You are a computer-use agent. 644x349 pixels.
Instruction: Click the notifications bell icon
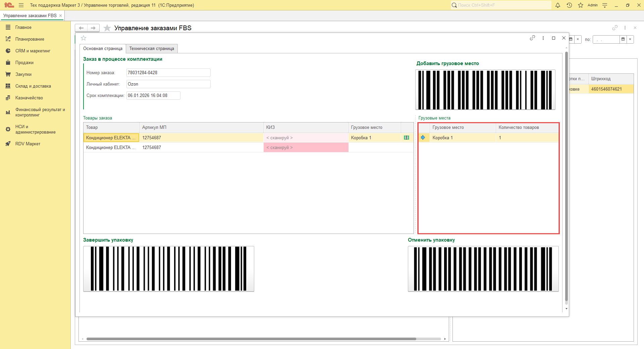(558, 5)
